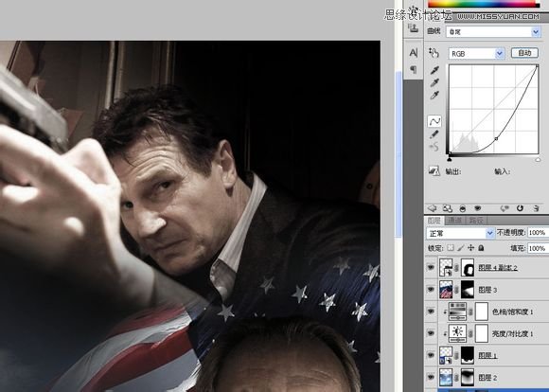Viewport: 549px width, 392px height.
Task: Click the Hue/Saturation adjustment layer icon
Action: pyautogui.click(x=457, y=312)
